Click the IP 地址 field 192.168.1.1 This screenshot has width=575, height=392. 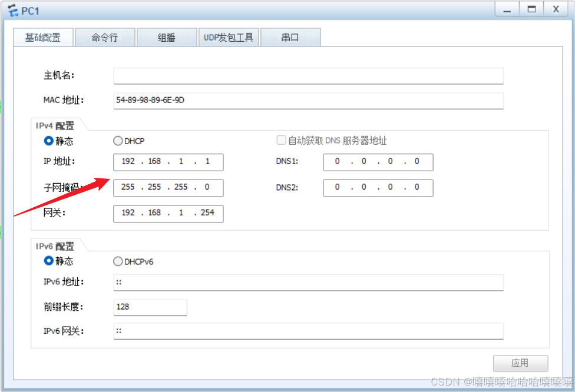(168, 162)
